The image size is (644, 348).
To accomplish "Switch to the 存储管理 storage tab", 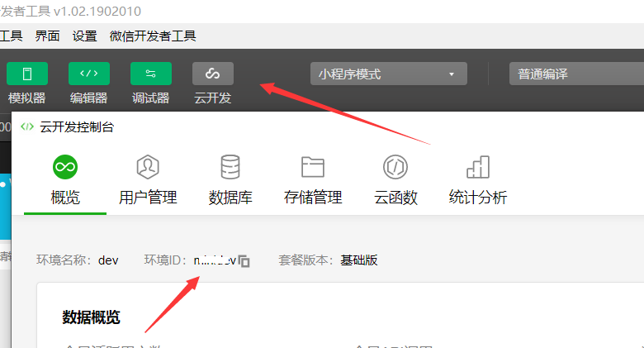I will [x=313, y=180].
